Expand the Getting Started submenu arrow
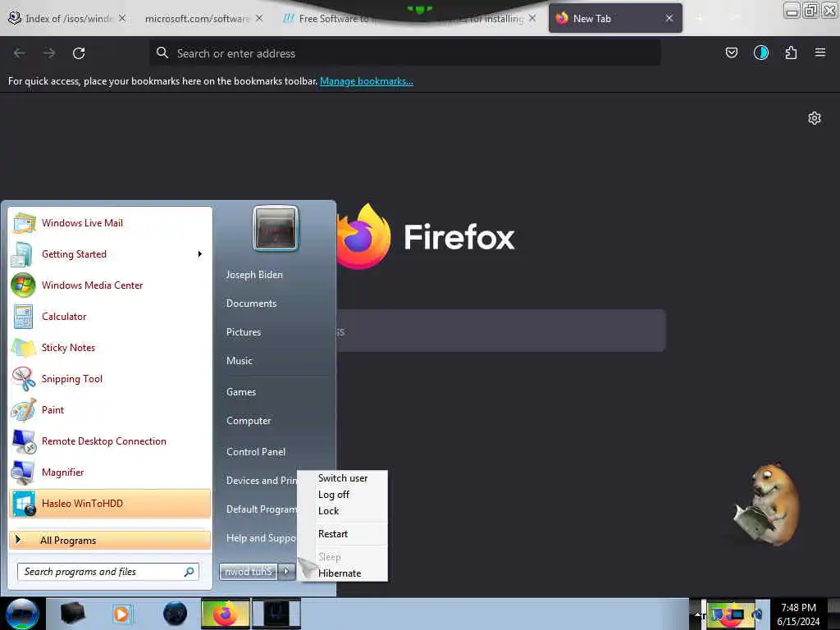 click(x=200, y=254)
